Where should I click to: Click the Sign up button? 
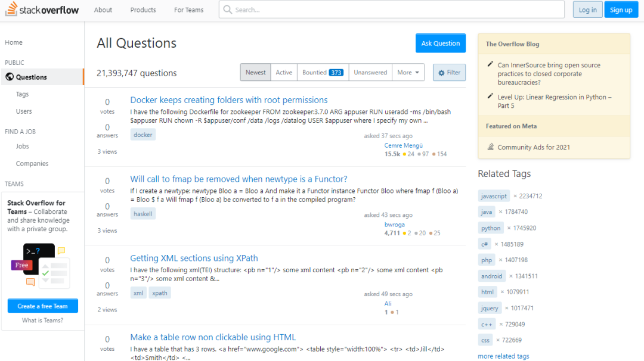click(621, 10)
